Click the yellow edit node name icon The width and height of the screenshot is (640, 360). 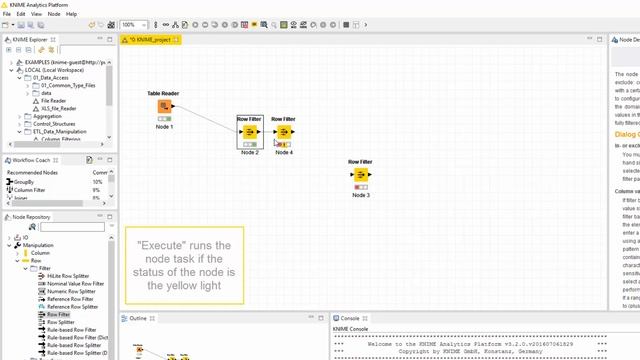[254, 24]
